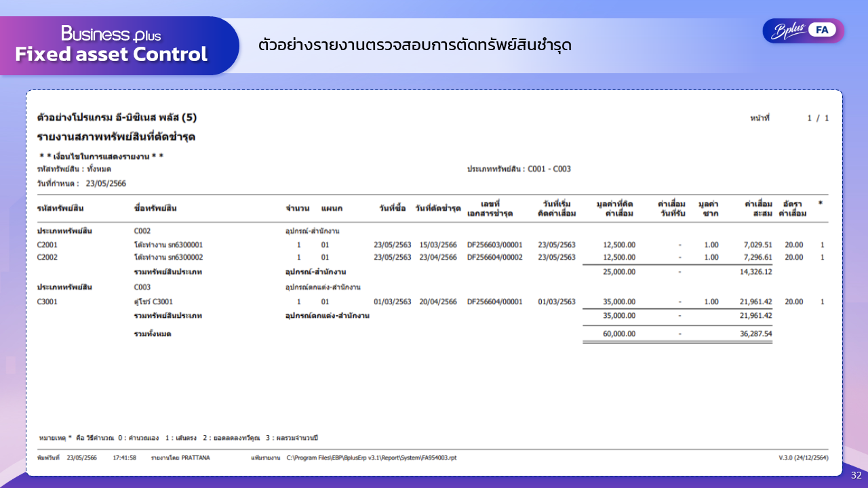Click the Bplus FA logo badge
The image size is (868, 488).
(x=803, y=30)
